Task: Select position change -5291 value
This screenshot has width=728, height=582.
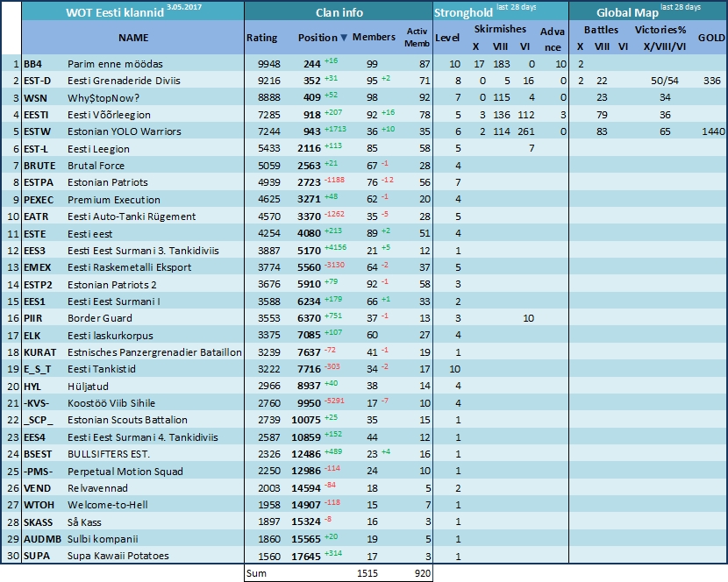Action: (x=335, y=400)
